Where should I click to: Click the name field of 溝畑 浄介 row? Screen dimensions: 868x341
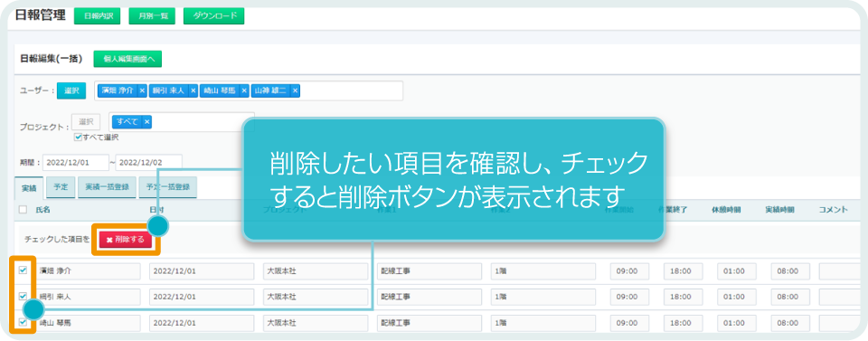coord(88,271)
